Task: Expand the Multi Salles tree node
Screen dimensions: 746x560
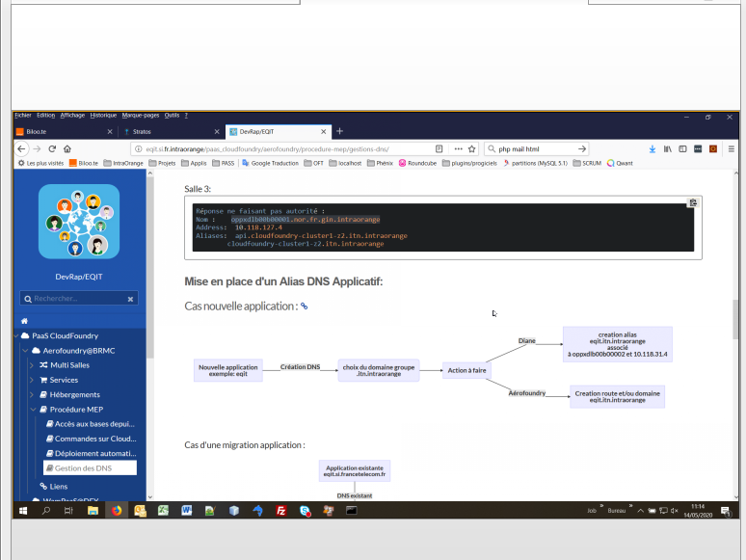Action: 32,365
